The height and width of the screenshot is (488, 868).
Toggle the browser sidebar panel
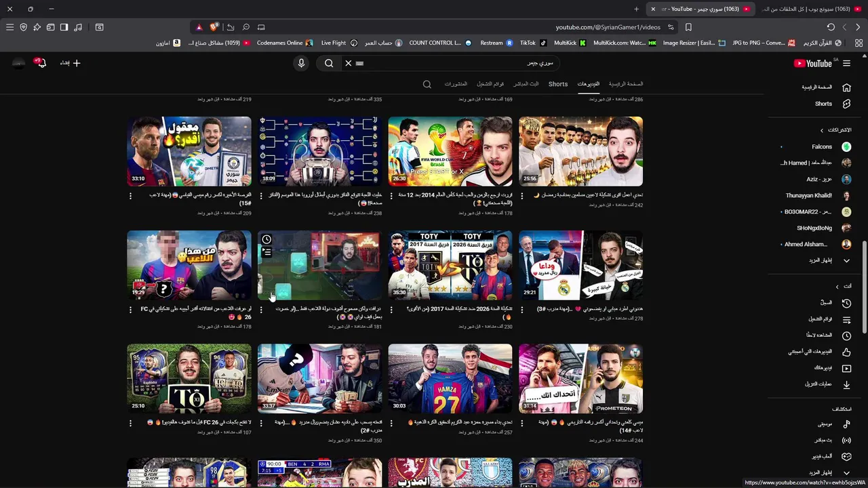[x=64, y=27]
